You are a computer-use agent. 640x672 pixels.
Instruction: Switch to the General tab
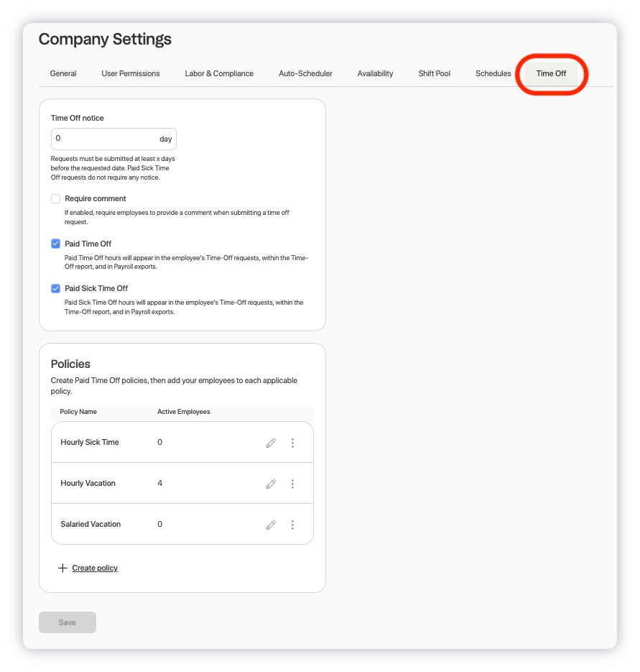tap(63, 73)
